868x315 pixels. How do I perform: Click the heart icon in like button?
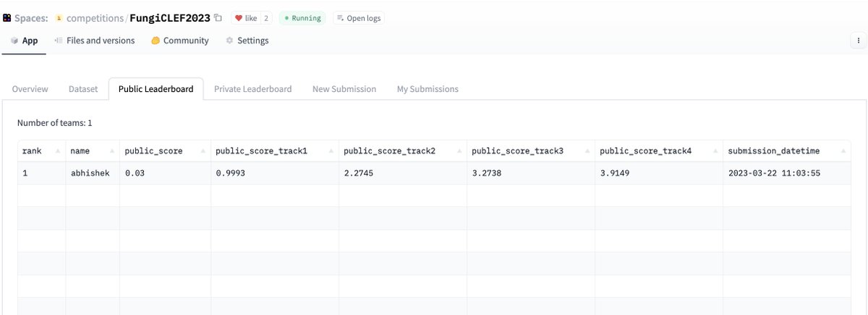coord(239,18)
